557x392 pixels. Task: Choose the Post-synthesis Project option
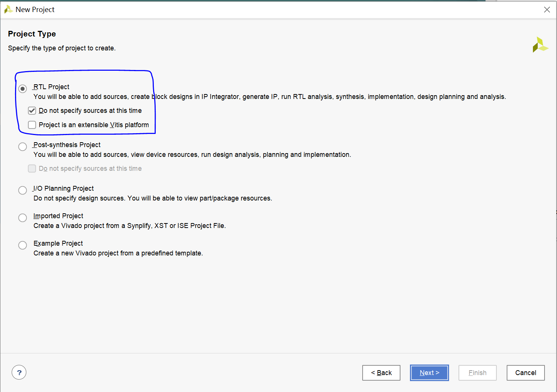[23, 147]
